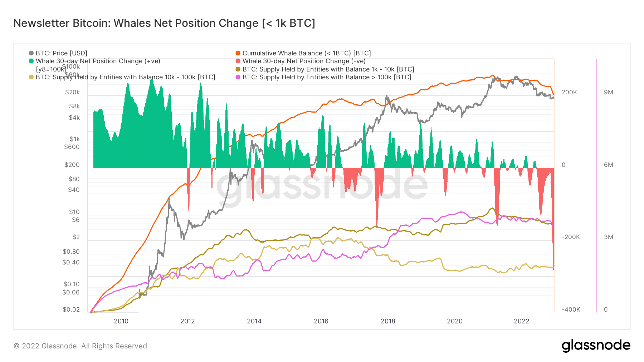Click the 2010 x-axis year label
Image resolution: width=644 pixels, height=362 pixels.
click(121, 321)
